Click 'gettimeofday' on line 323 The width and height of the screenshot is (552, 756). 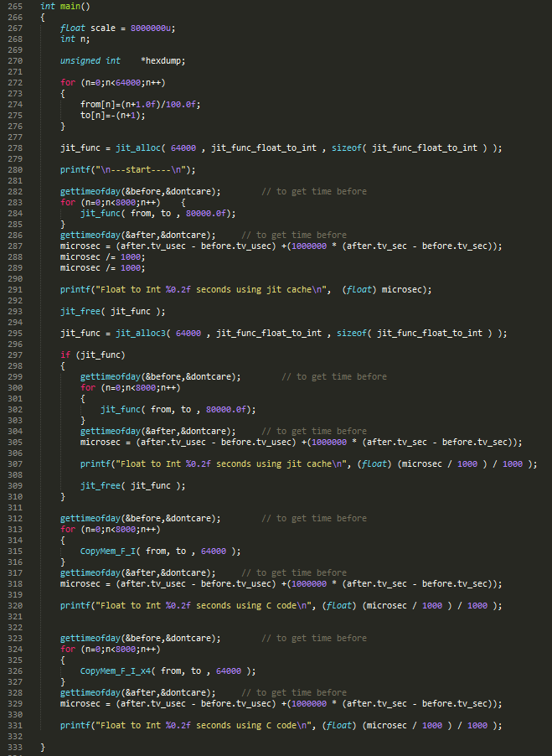point(90,639)
